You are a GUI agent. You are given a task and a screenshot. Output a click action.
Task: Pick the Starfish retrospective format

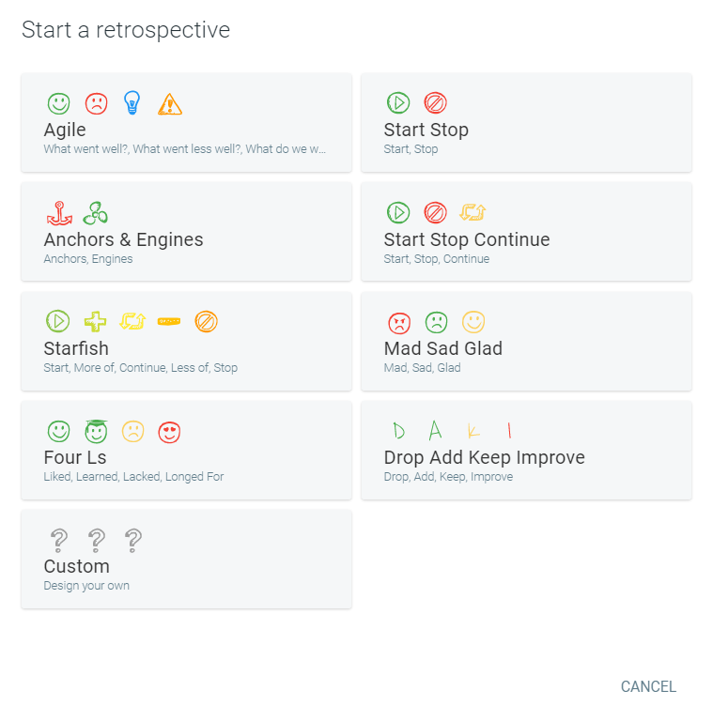186,342
